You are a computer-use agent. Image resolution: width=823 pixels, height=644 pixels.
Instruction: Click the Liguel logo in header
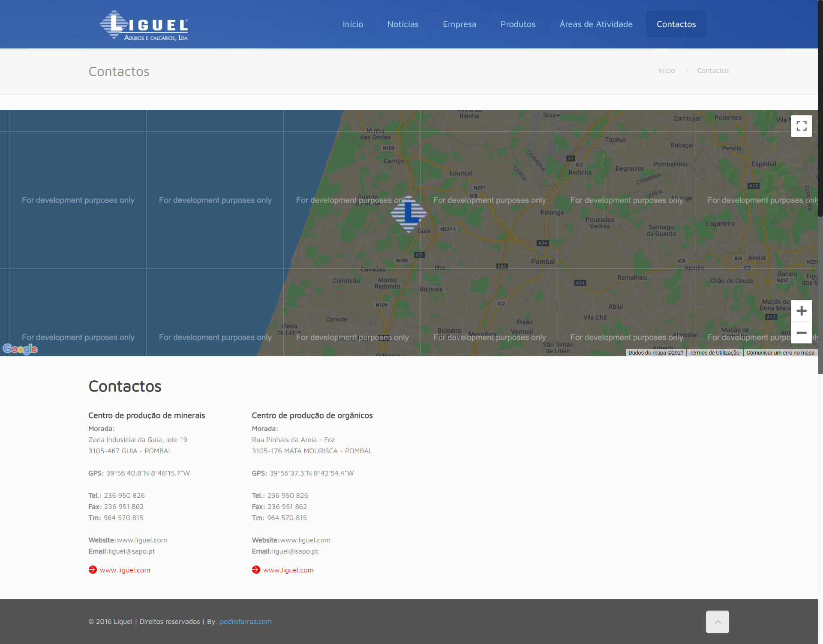click(x=144, y=25)
